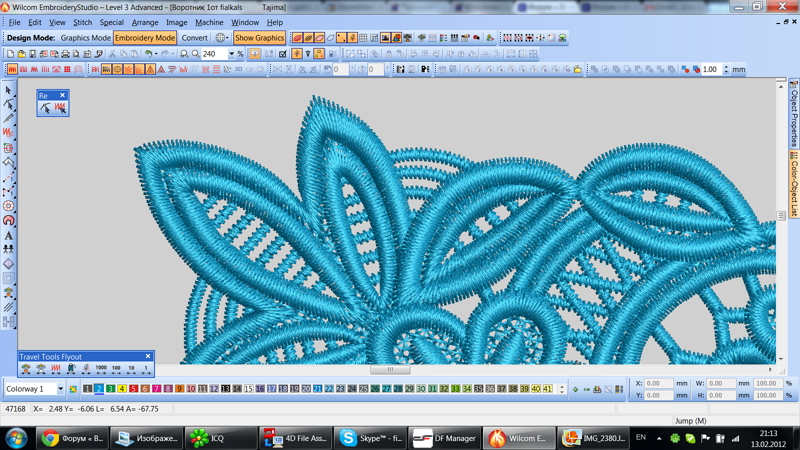The width and height of the screenshot is (800, 450).
Task: Enable Embroidery Mode
Action: pyautogui.click(x=144, y=38)
